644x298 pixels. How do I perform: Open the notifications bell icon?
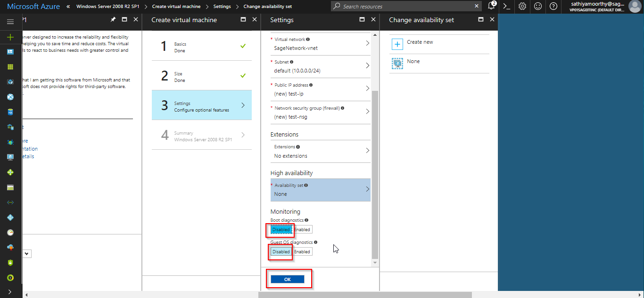[491, 6]
